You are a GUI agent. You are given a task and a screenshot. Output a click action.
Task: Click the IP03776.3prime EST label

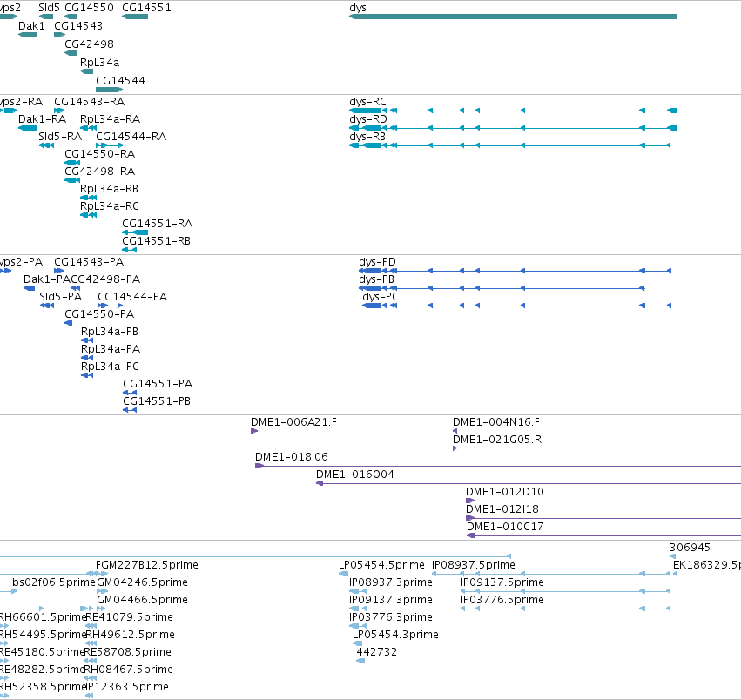tap(391, 617)
